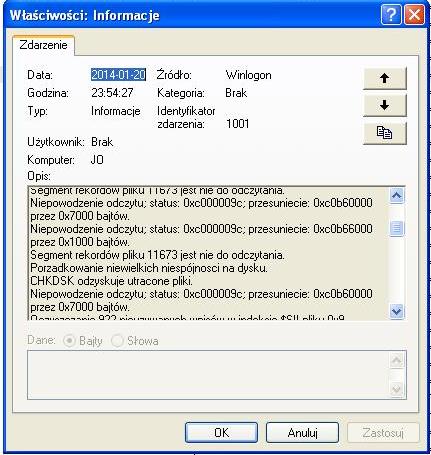This screenshot has width=431, height=455.
Task: Open the help question mark button
Action: 391,15
